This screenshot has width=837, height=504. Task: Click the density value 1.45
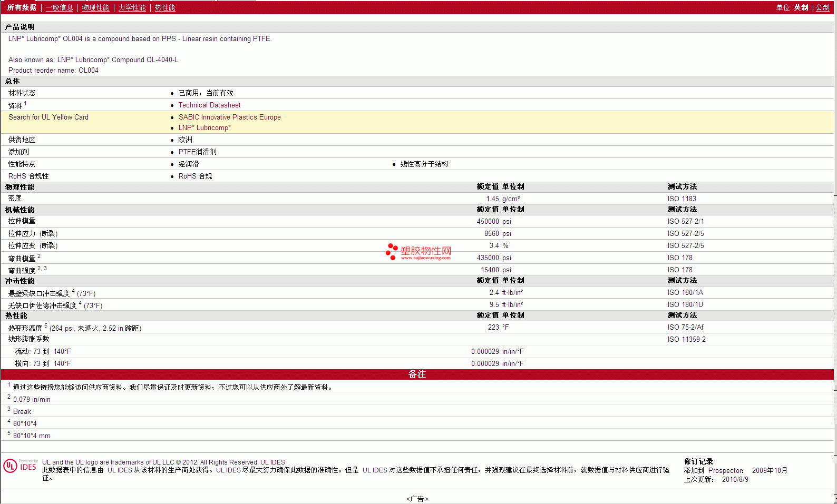[x=492, y=199]
